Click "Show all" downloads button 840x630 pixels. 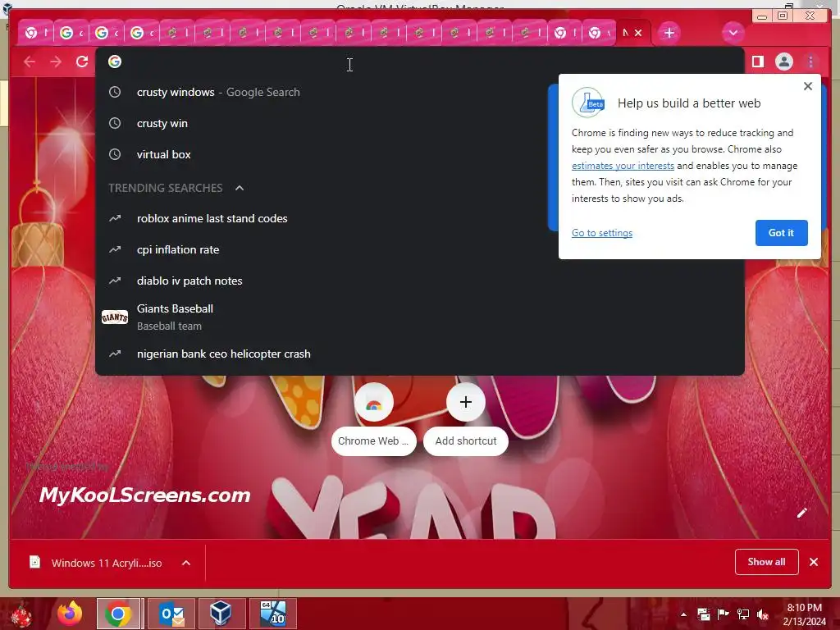(x=767, y=562)
